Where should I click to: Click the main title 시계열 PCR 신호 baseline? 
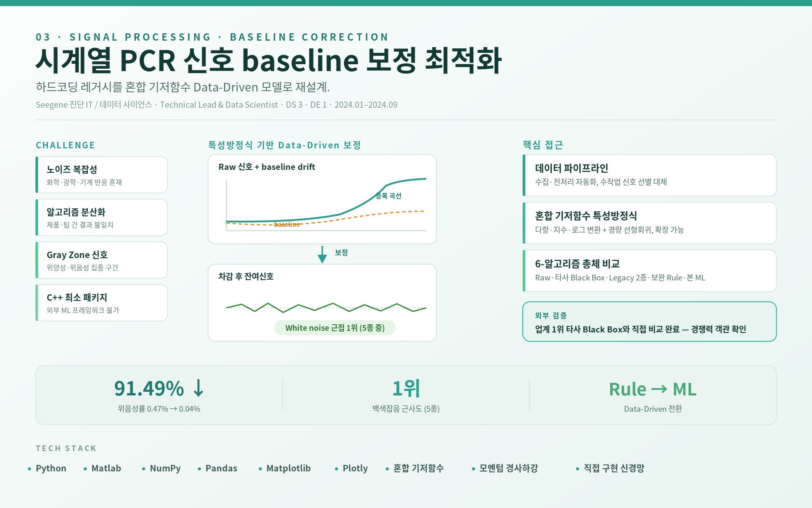tap(269, 61)
